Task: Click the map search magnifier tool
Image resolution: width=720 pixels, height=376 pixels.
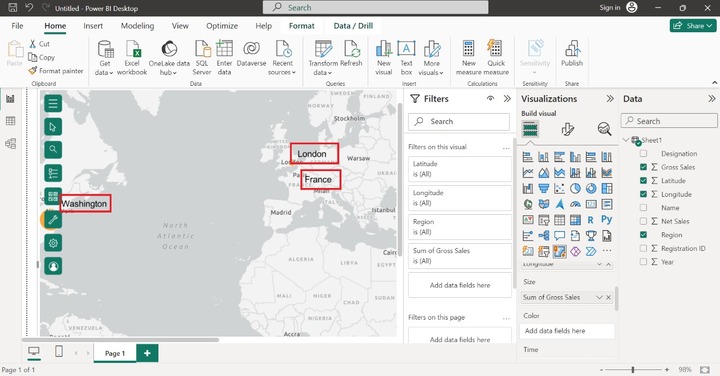Action: (53, 150)
